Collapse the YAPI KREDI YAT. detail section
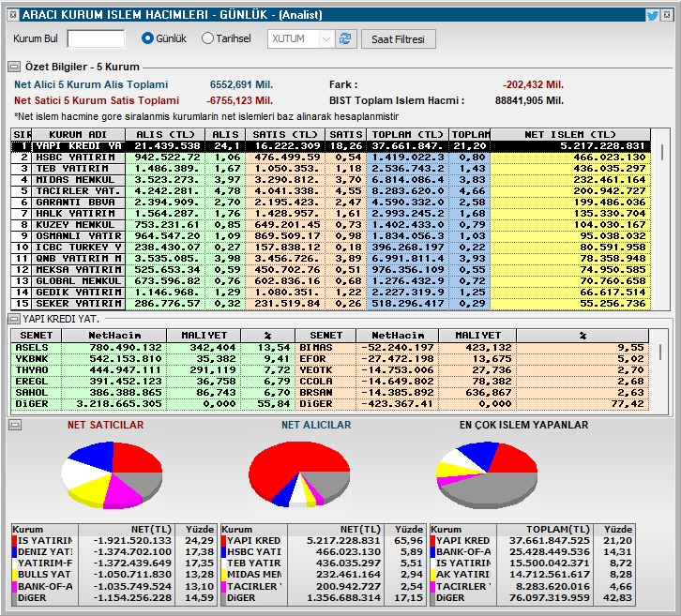This screenshot has height=616, width=681. [14, 319]
